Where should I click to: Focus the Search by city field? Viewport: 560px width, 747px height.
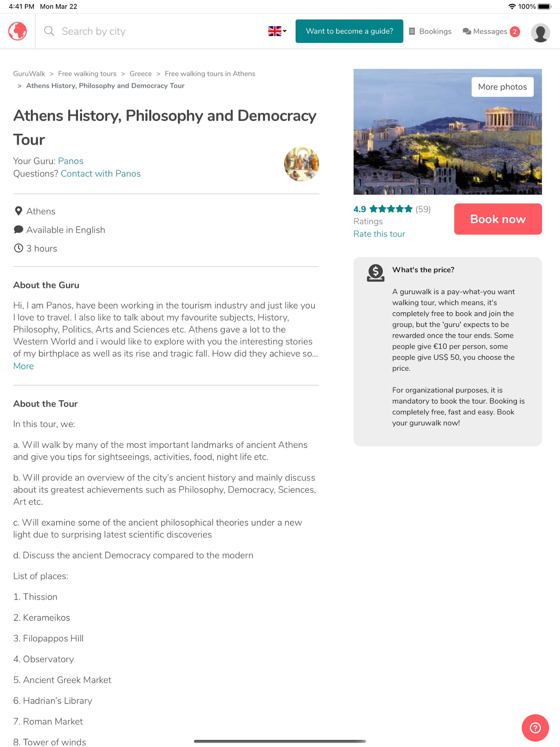pyautogui.click(x=152, y=31)
